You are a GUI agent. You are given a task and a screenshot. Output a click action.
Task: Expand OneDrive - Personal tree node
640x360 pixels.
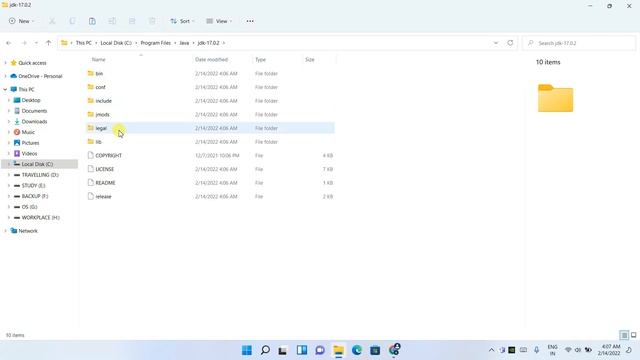pos(5,76)
